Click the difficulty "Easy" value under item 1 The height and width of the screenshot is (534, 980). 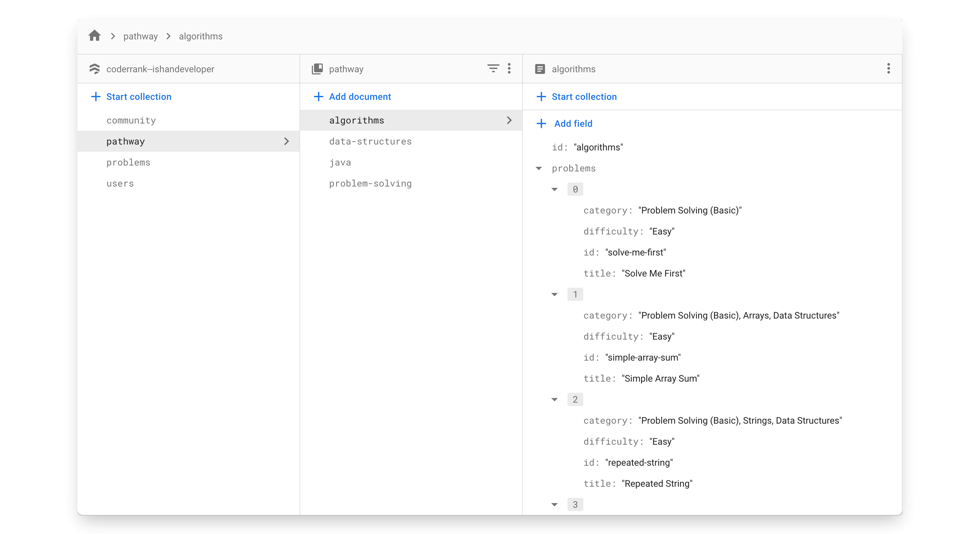(x=661, y=336)
